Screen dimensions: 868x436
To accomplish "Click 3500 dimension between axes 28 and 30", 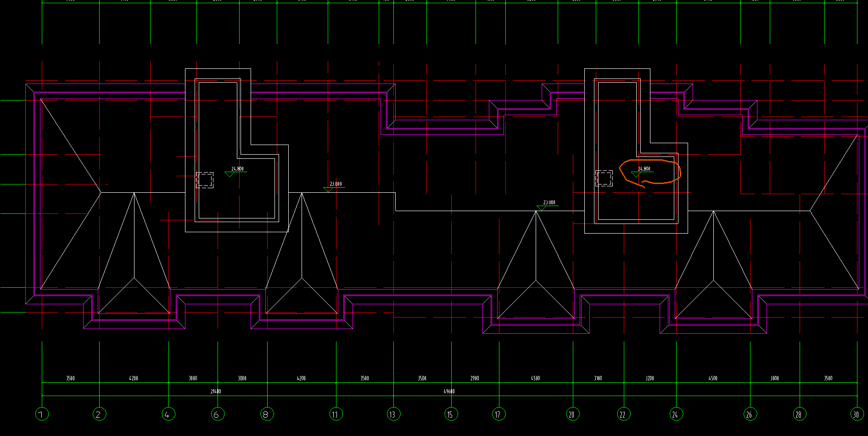I will pyautogui.click(x=828, y=378).
